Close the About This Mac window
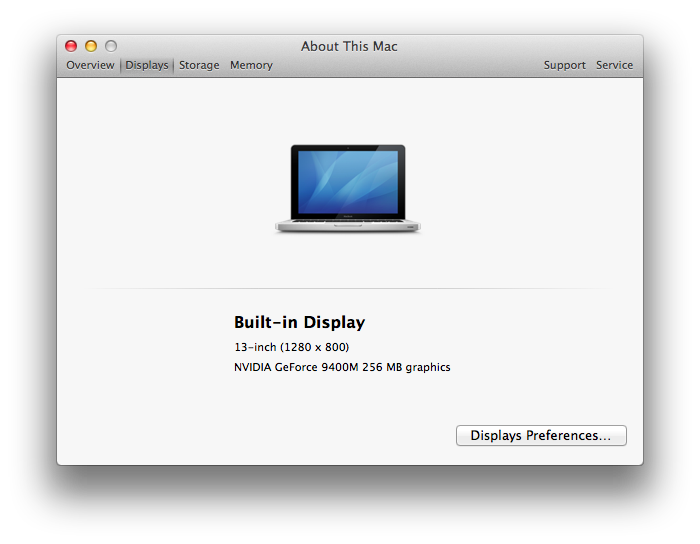The width and height of the screenshot is (700, 544). [71, 46]
